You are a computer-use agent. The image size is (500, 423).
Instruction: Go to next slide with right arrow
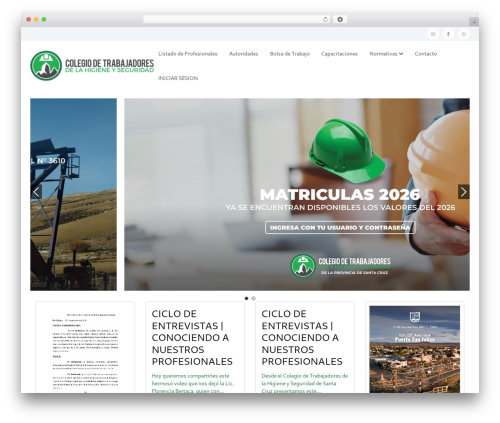464,192
